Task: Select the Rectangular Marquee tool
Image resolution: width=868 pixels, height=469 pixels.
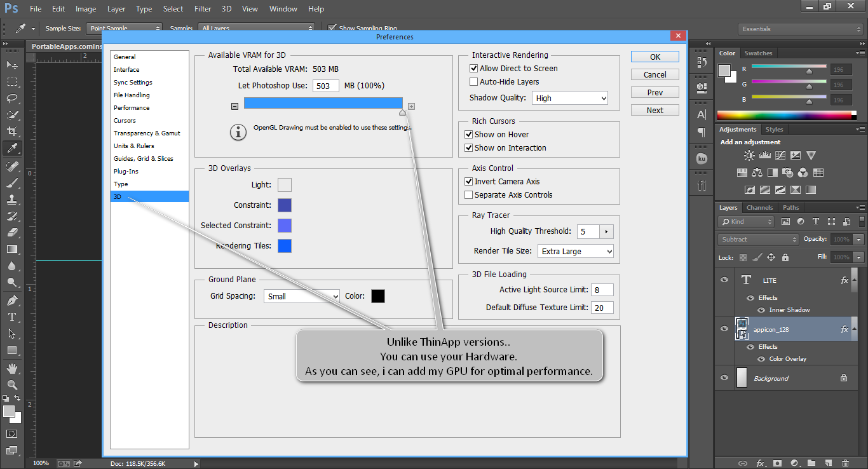Action: [12, 82]
